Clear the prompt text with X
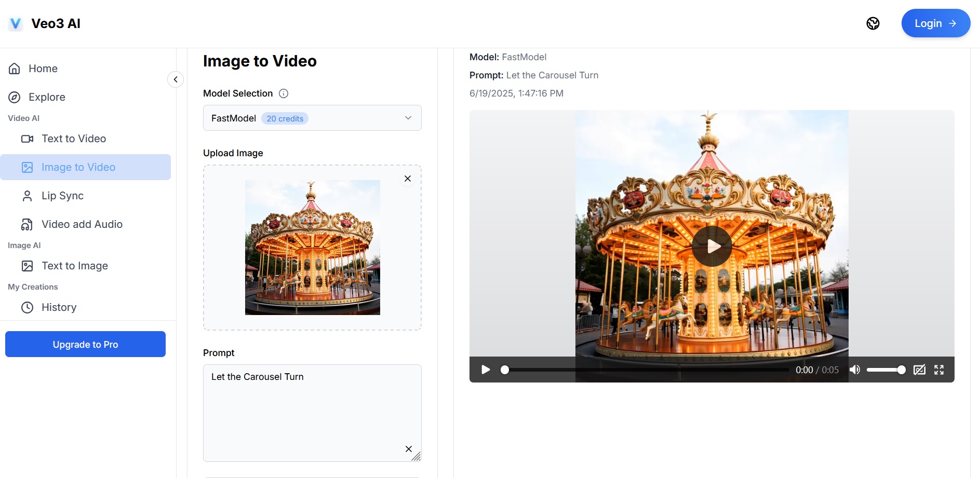This screenshot has width=980, height=478. point(409,449)
